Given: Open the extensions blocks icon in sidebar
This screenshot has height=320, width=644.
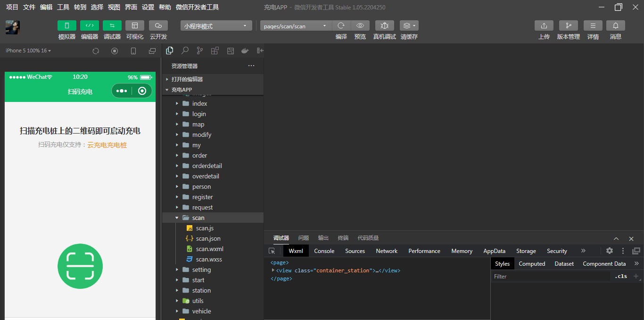Looking at the screenshot, I should tap(215, 51).
